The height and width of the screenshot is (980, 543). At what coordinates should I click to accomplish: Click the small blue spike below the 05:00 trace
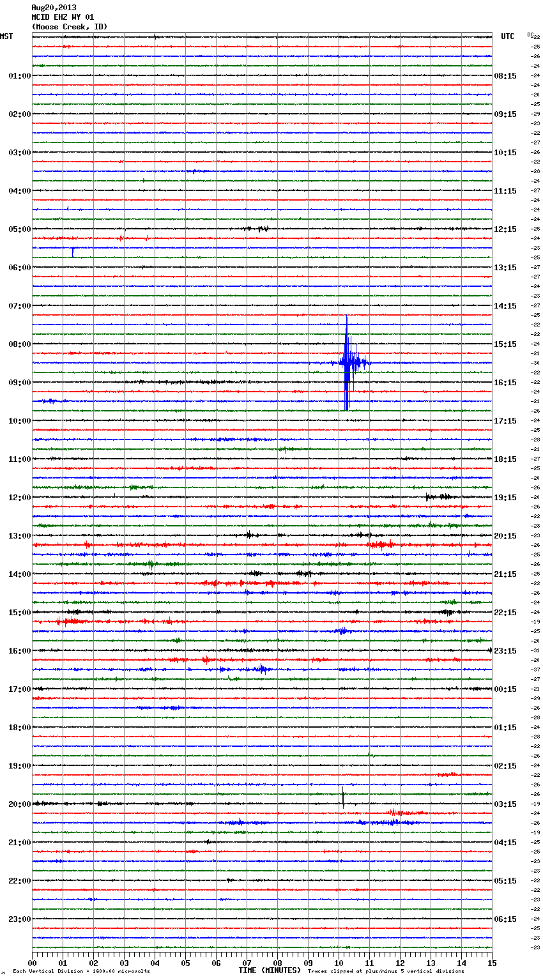tap(73, 251)
